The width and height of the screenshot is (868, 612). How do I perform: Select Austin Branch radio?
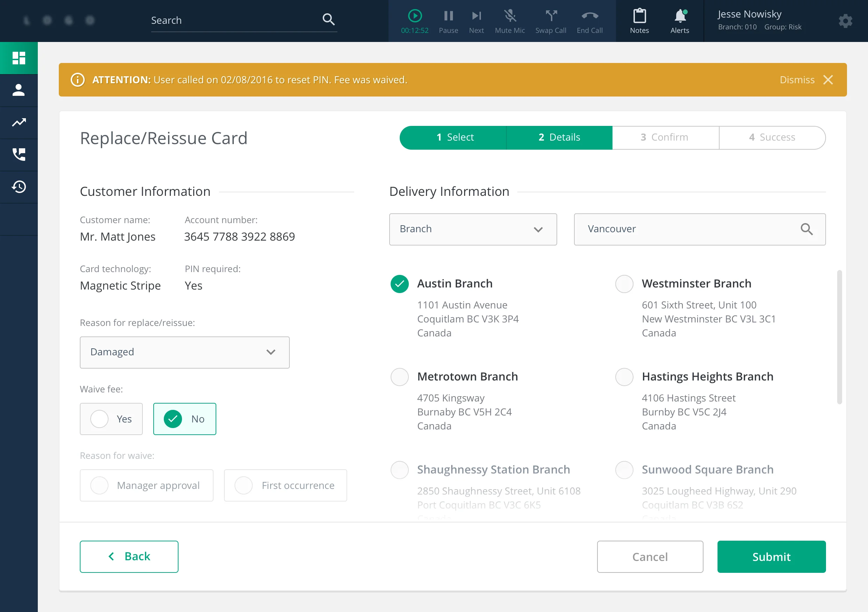399,284
